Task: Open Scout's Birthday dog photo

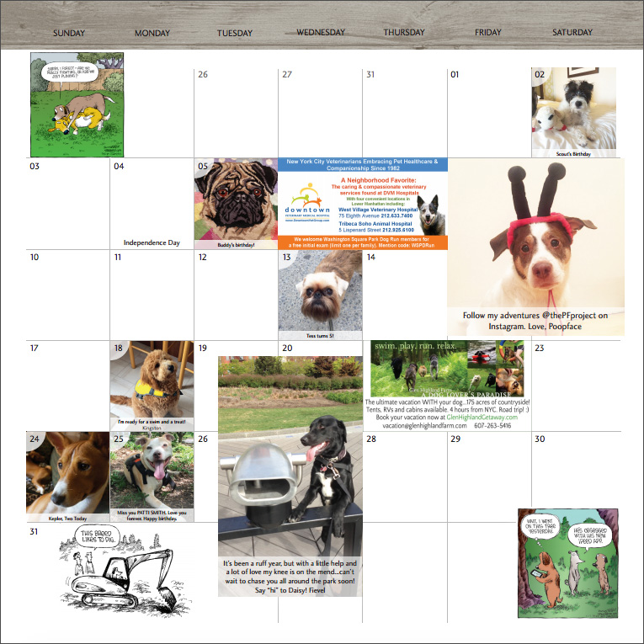Action: click(x=574, y=112)
